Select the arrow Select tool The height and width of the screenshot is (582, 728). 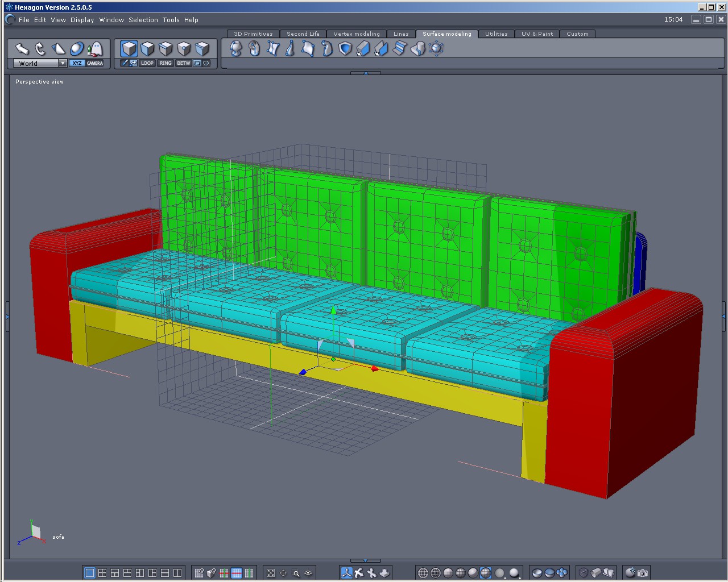(22, 49)
